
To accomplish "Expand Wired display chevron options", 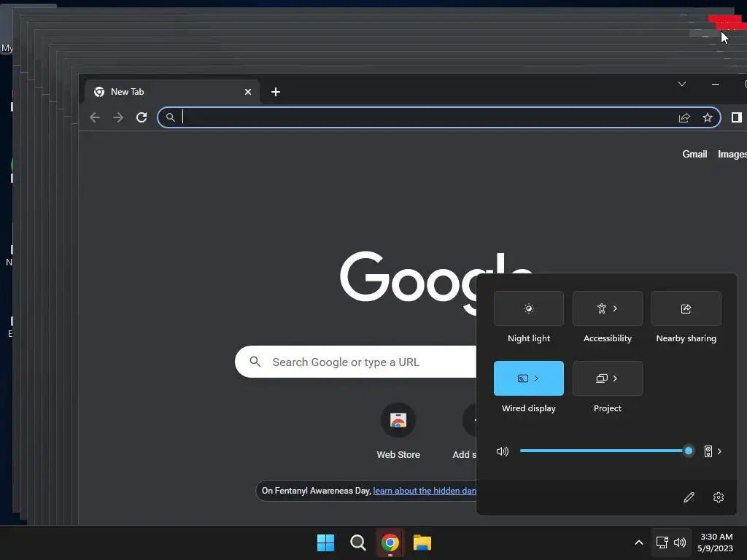I will (x=536, y=378).
